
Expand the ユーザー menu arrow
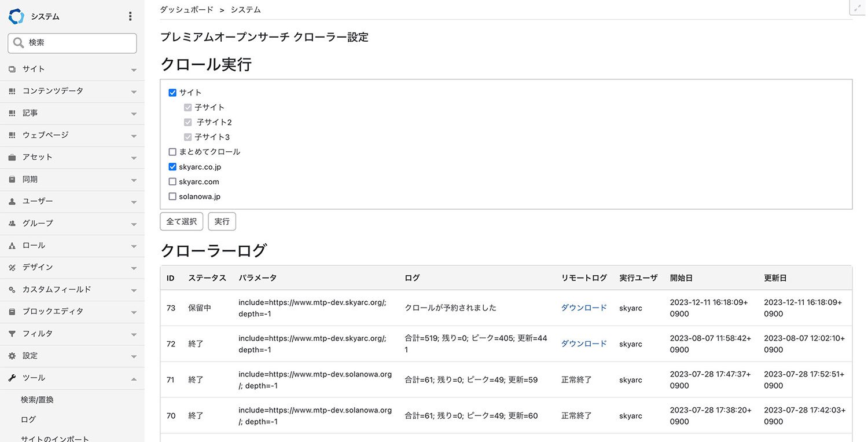134,202
